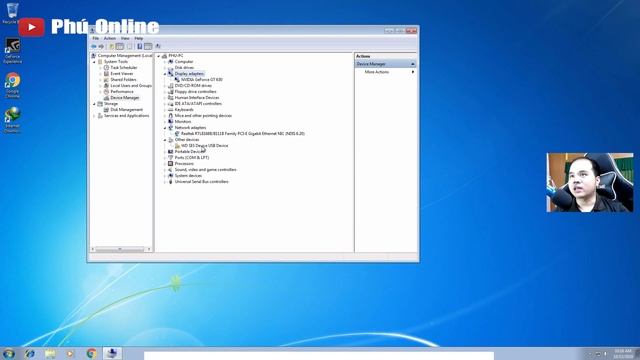Toggle the Show/Hide Action Pane toolbar icon
Viewport: 640px width, 360px height.
click(148, 47)
